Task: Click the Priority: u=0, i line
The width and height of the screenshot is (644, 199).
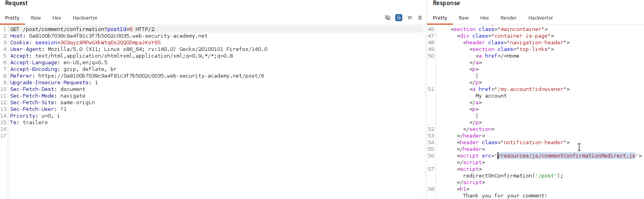Action: pyautogui.click(x=35, y=116)
